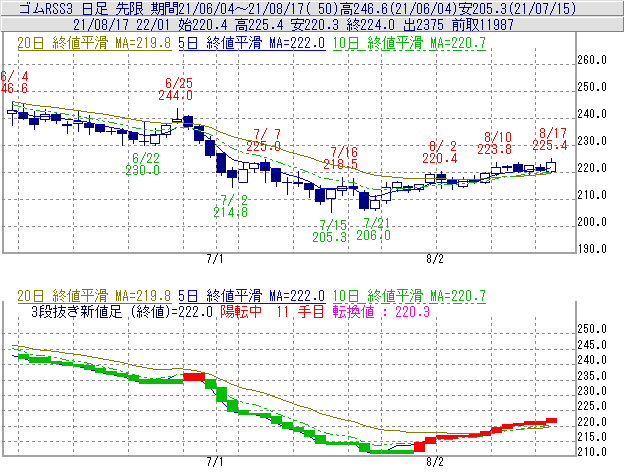
Task: Click the 始220.4 opening price in header
Action: (203, 25)
